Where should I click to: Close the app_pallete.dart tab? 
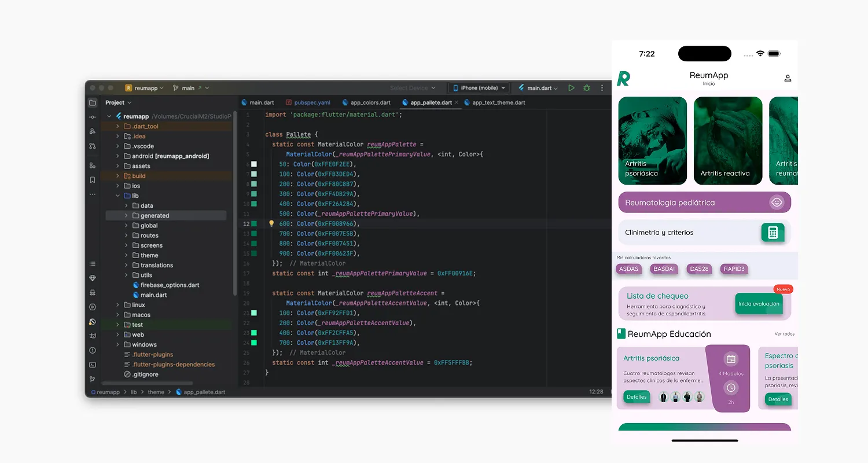(457, 102)
